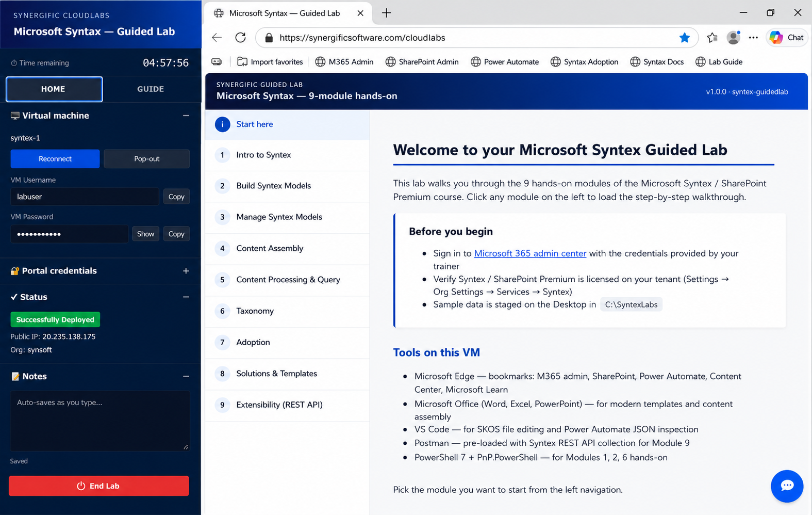Open the Microsoft 365 admin center link
This screenshot has width=812, height=515.
[x=530, y=253]
